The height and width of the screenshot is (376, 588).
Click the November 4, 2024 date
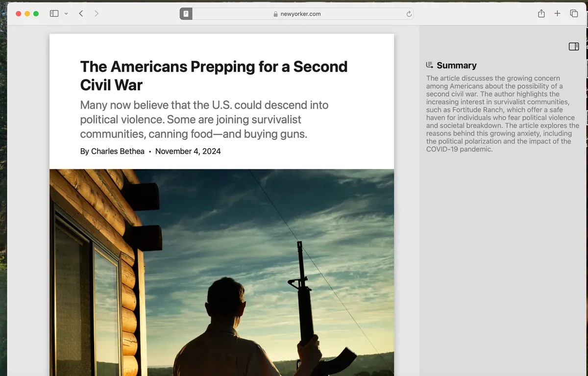click(x=188, y=151)
